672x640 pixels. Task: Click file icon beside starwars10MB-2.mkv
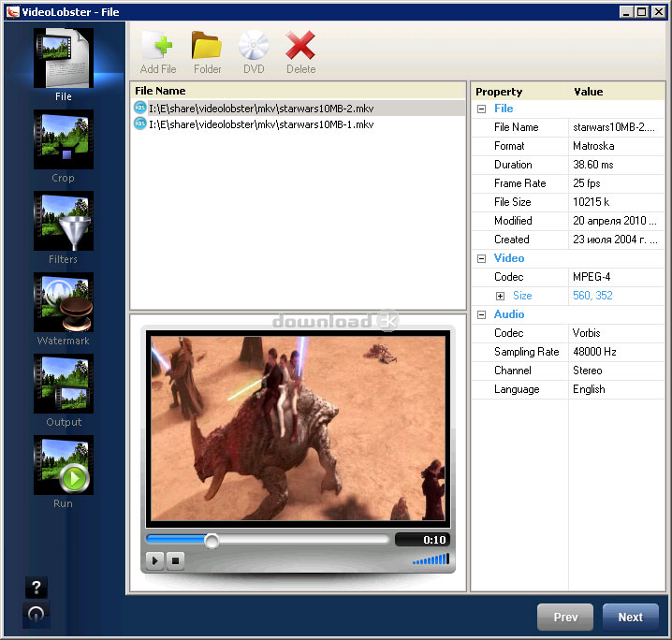point(140,108)
